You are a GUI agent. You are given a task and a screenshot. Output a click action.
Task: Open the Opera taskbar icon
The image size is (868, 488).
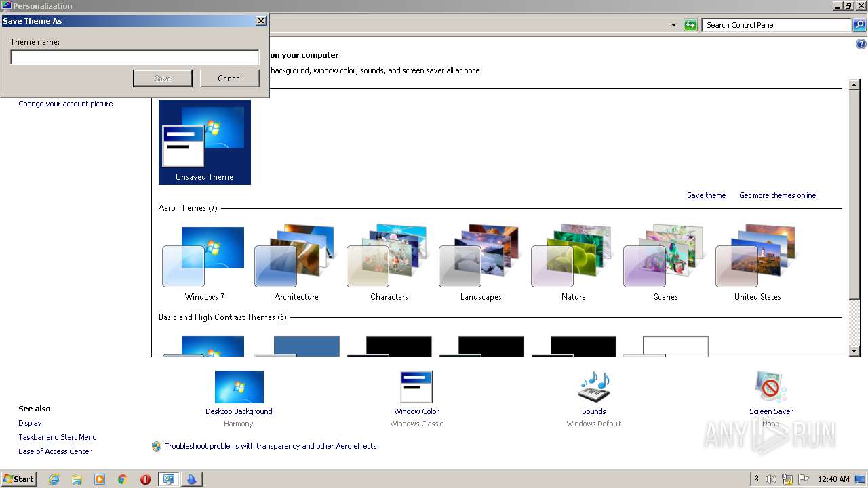(x=145, y=479)
